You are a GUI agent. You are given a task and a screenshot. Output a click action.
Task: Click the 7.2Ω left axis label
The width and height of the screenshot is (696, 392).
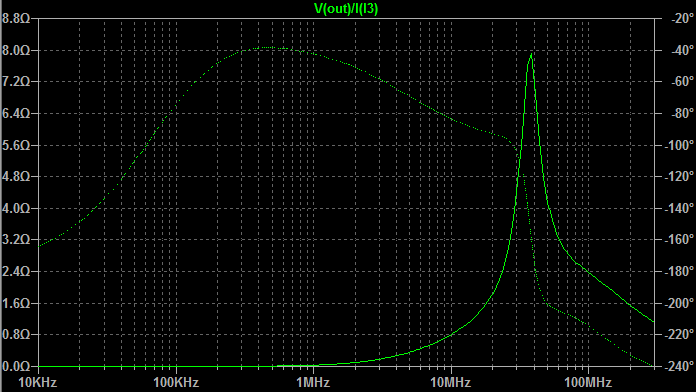[x=16, y=82]
